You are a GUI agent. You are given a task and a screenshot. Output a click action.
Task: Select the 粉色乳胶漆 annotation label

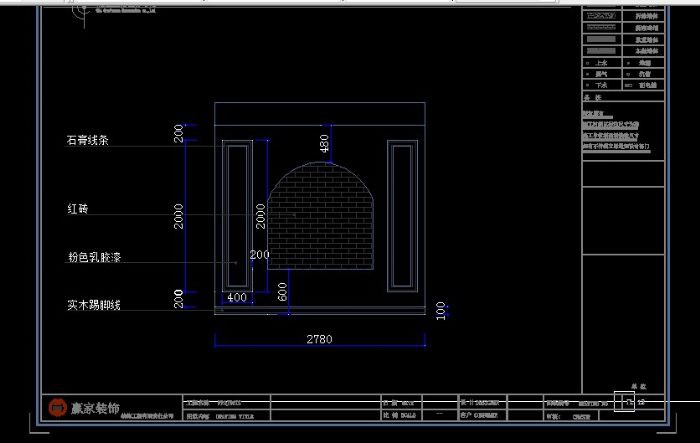[x=94, y=257]
